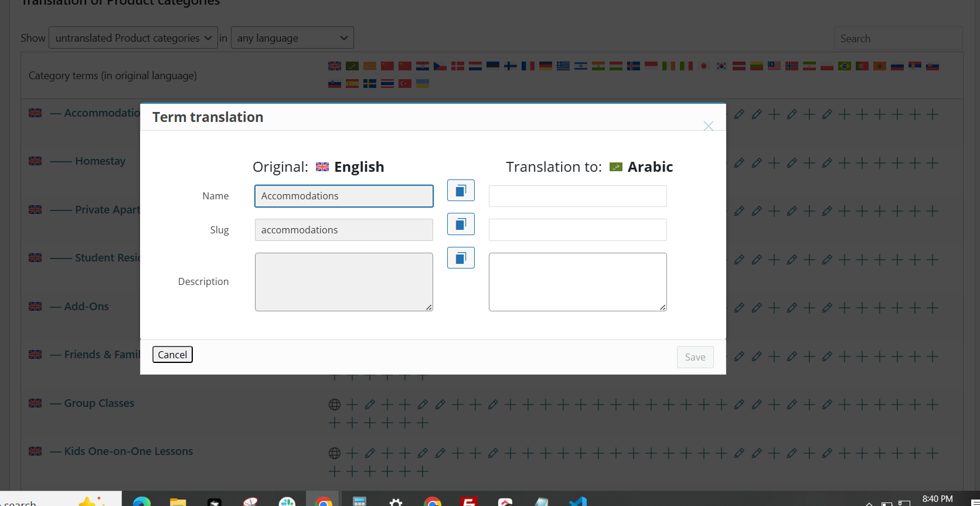Click the original Description textarea

tap(344, 282)
